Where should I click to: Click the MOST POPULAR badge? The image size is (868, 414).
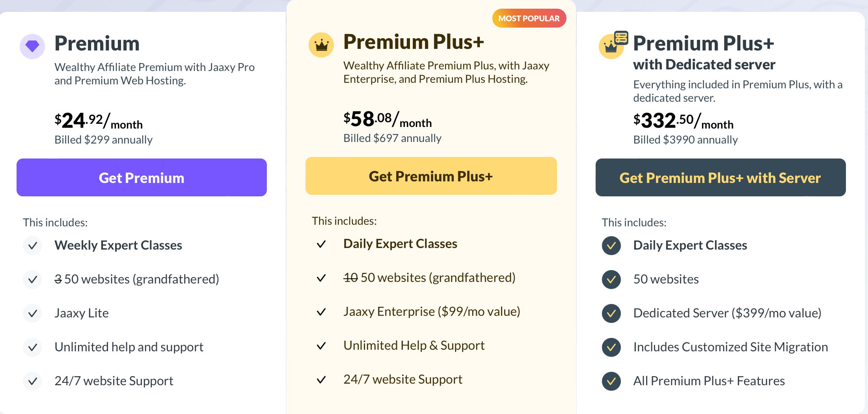(529, 18)
